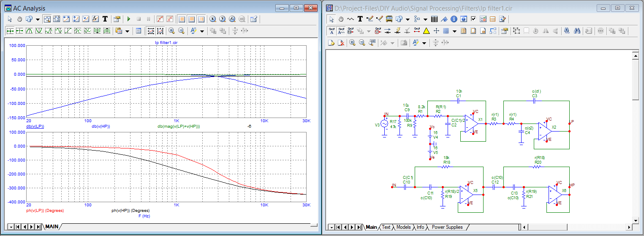Viewport: 644px width, 236px height.
Task: Toggle the checkbox icon in schematic toolbar
Action: pyautogui.click(x=473, y=19)
